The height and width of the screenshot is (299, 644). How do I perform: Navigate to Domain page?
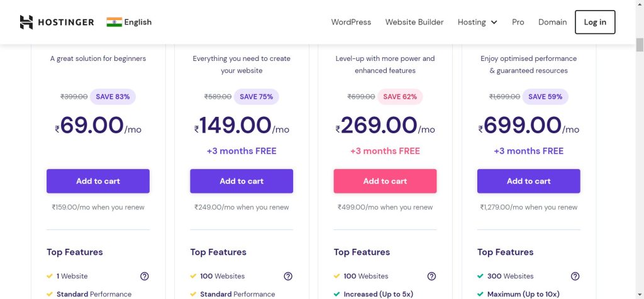point(552,22)
